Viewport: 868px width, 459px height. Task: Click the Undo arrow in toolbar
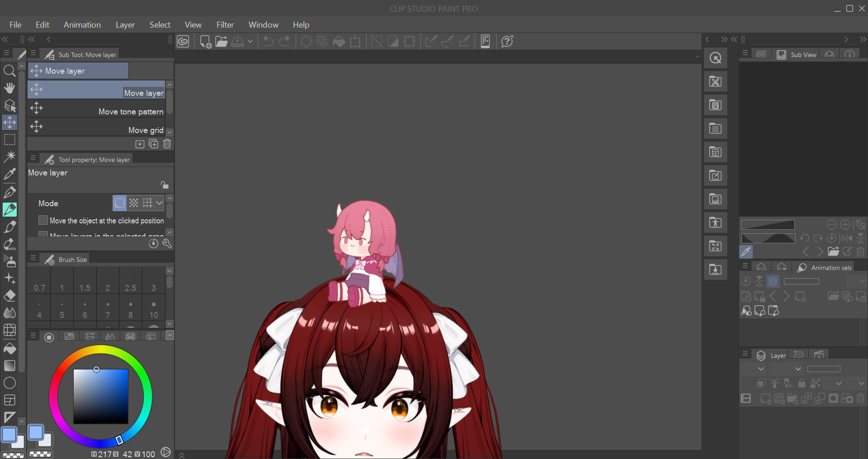(268, 42)
